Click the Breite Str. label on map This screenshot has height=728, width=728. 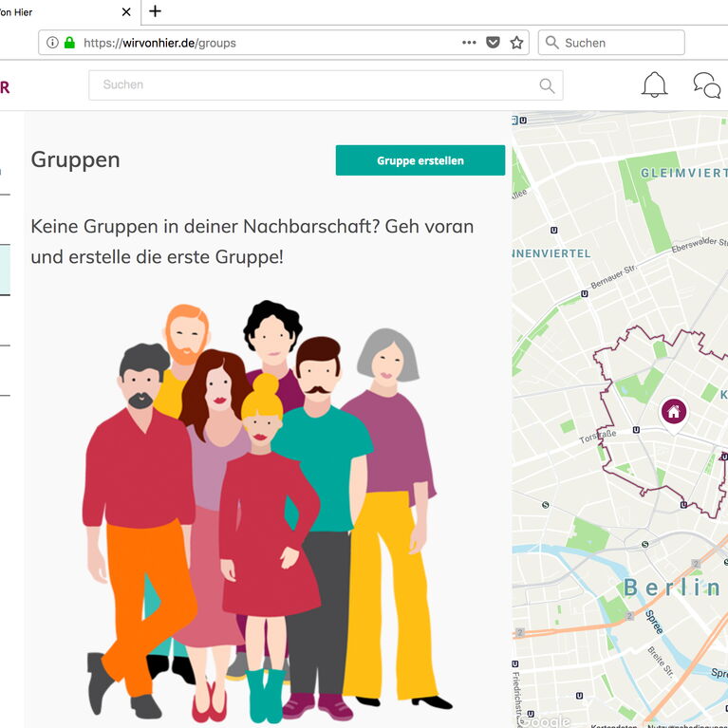click(x=661, y=662)
